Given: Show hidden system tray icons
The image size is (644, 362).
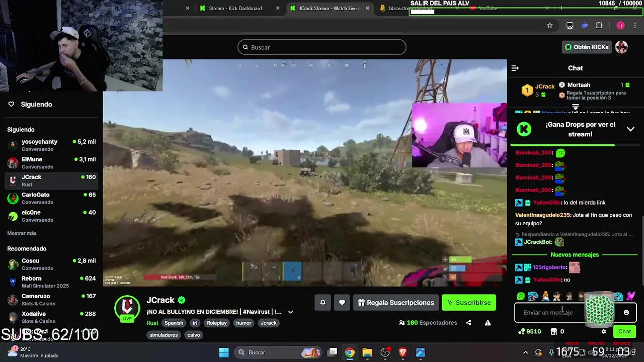Looking at the screenshot, I should 525,352.
